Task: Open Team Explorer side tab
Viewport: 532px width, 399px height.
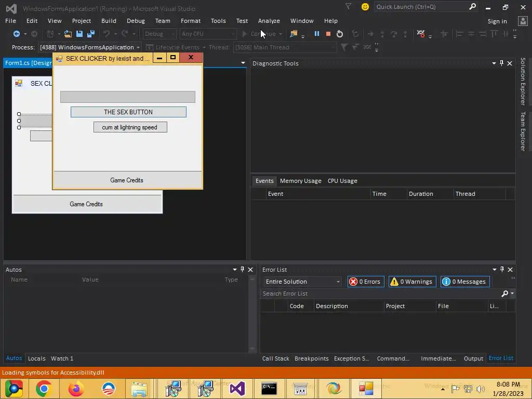Action: pos(523,131)
